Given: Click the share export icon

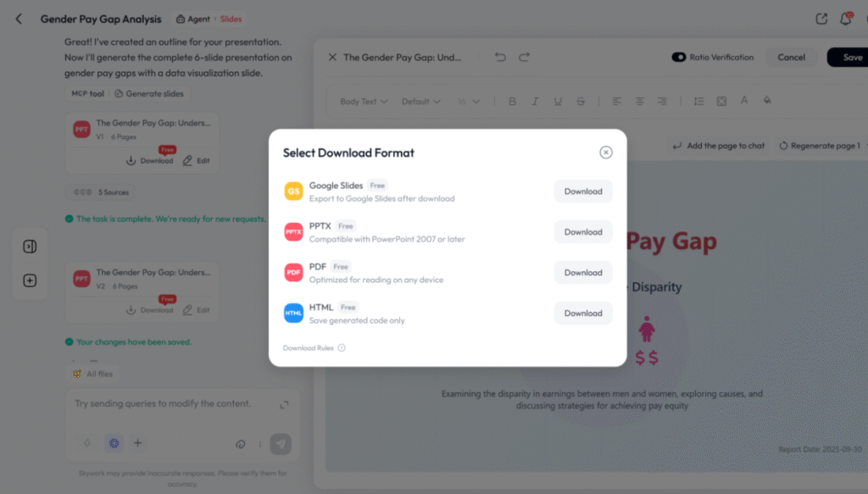Looking at the screenshot, I should 821,19.
